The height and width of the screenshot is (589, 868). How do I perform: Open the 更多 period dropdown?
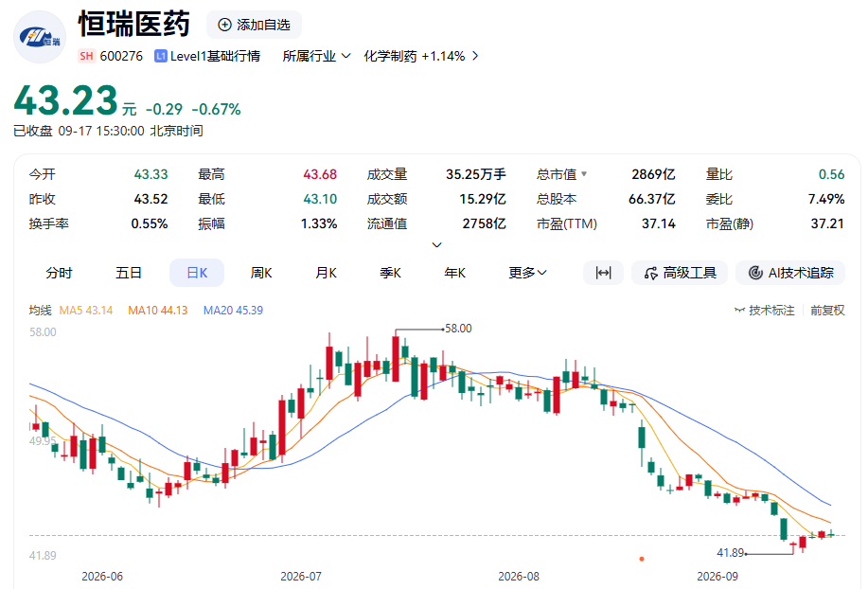tap(527, 273)
